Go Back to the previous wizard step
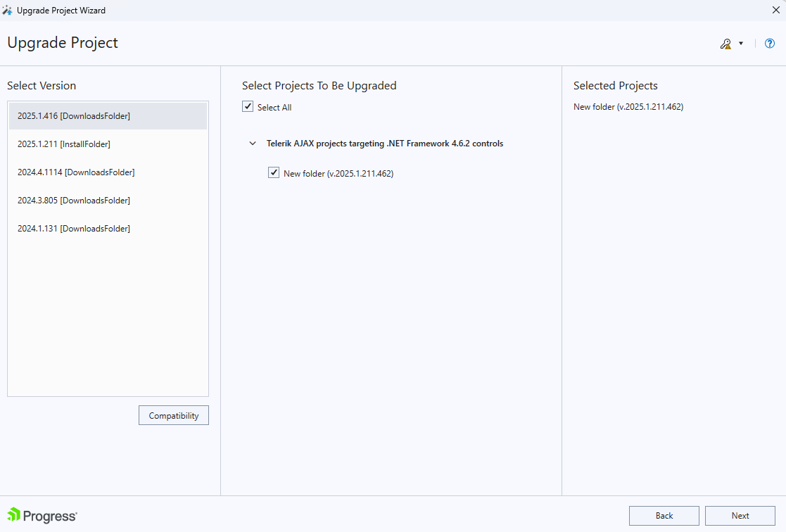This screenshot has height=532, width=786. (664, 515)
